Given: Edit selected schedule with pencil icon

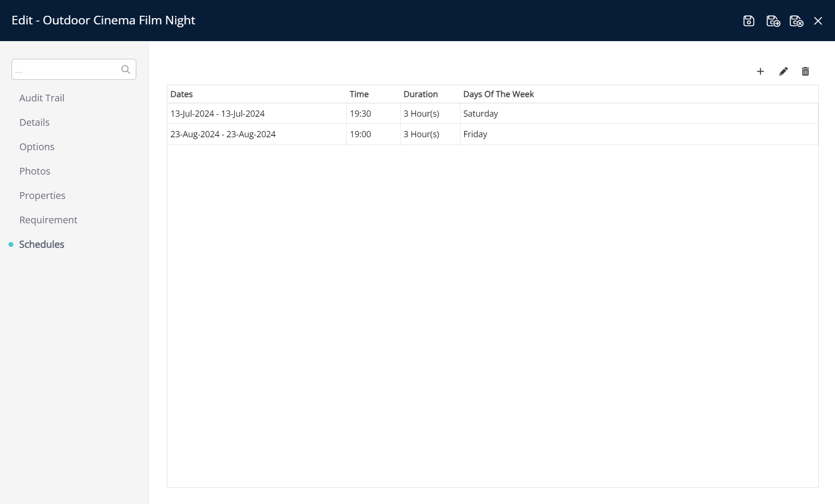Looking at the screenshot, I should click(x=783, y=71).
